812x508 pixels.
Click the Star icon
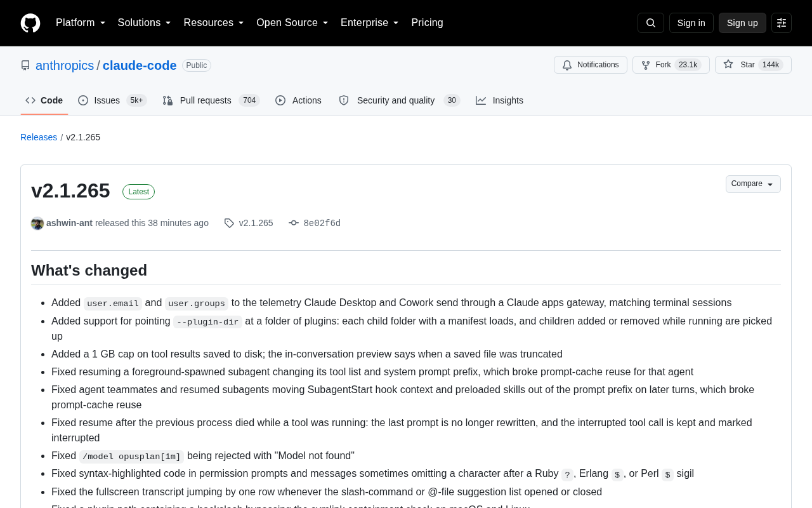(x=728, y=64)
